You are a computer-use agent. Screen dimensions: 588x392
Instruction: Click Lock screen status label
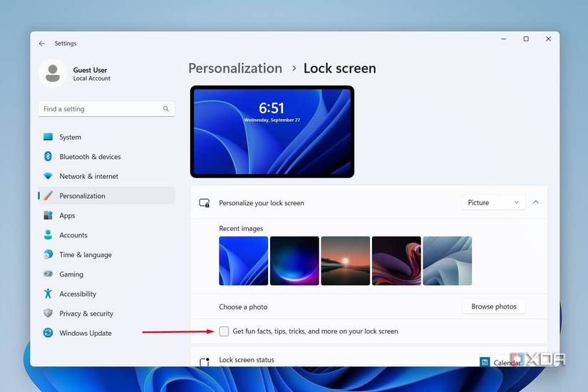247,360
